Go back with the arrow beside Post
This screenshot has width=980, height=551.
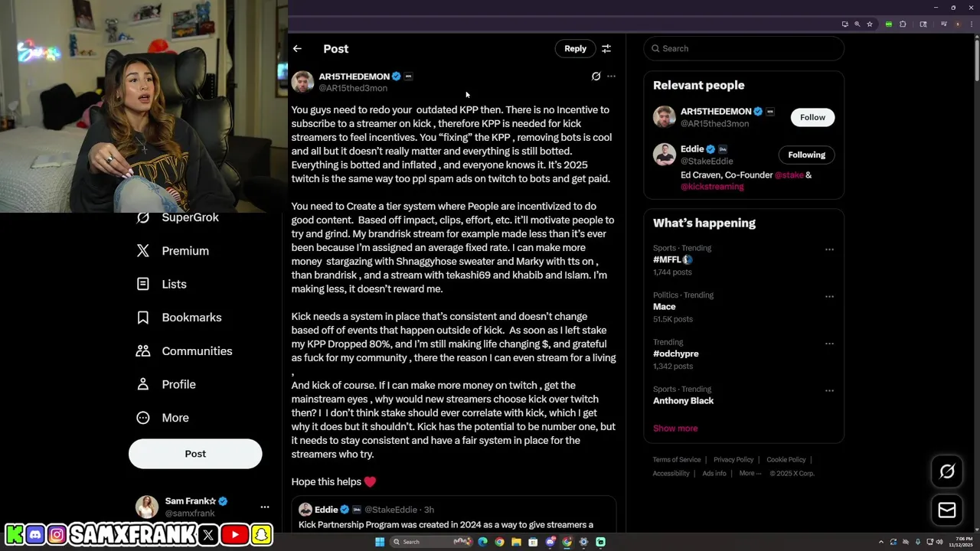[297, 48]
